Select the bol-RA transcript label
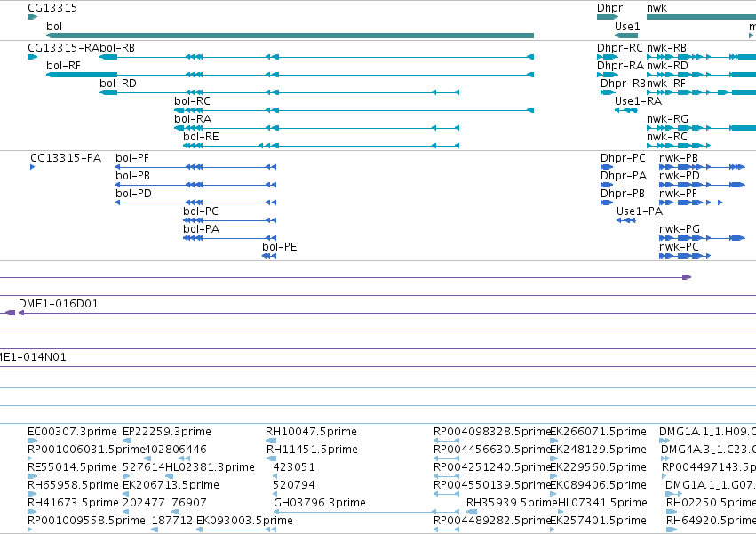This screenshot has height=534, width=756. click(193, 119)
